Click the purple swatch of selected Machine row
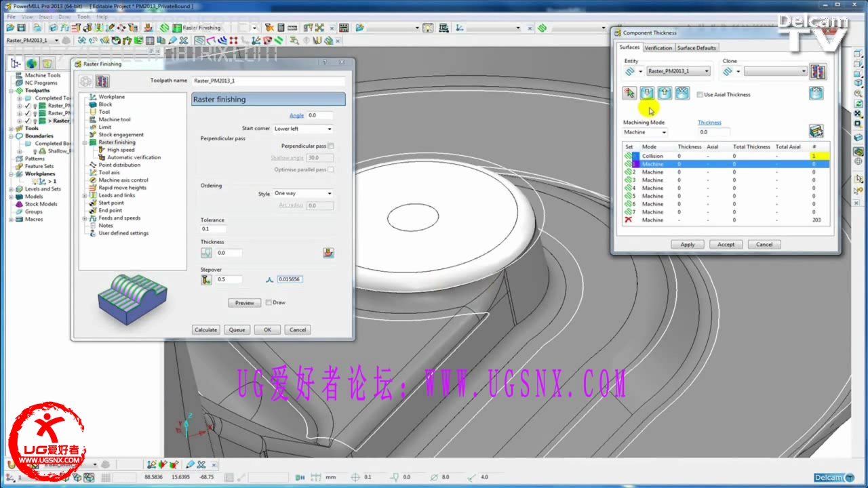This screenshot has width=868, height=488. click(635, 164)
